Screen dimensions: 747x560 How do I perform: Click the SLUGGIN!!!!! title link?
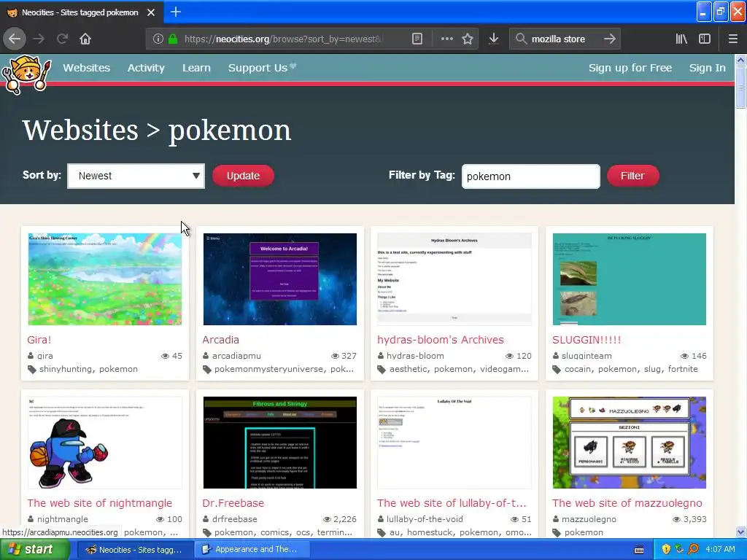(587, 340)
